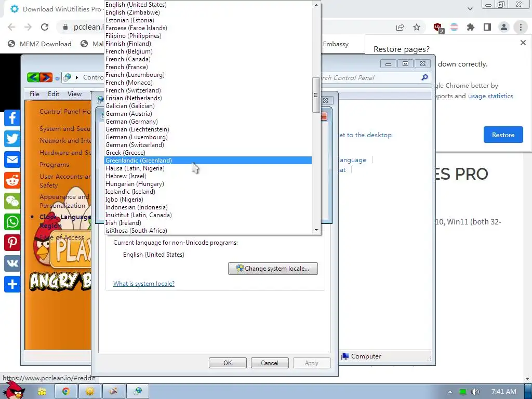Screen dimensions: 532x399
Task: Open Network and Internet sidebar link
Action: pyautogui.click(x=65, y=140)
